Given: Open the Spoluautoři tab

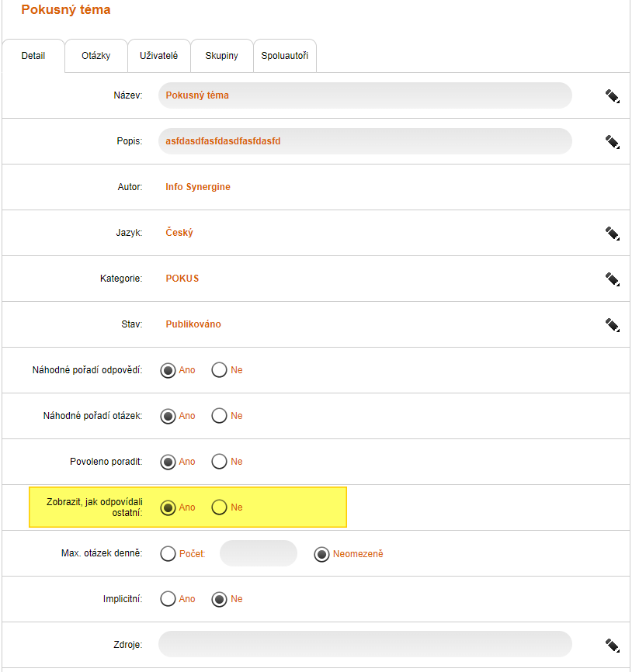Looking at the screenshot, I should 284,56.
